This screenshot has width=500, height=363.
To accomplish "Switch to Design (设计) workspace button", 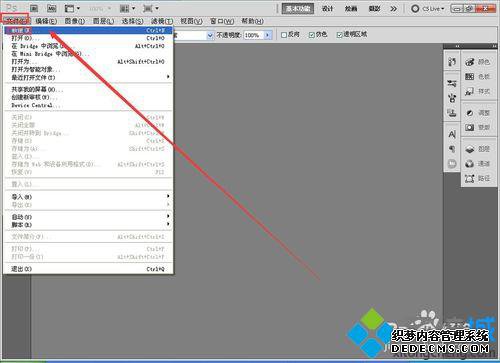I will 327,9.
